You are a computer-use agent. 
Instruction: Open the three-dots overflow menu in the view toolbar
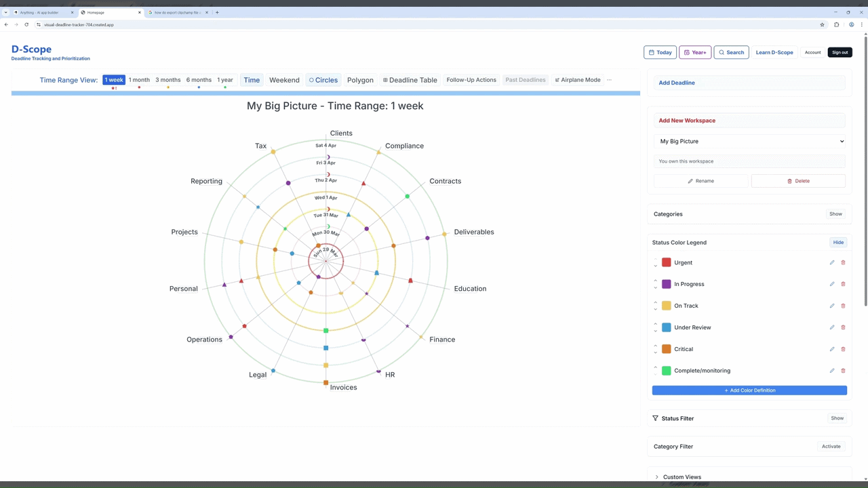pyautogui.click(x=609, y=80)
